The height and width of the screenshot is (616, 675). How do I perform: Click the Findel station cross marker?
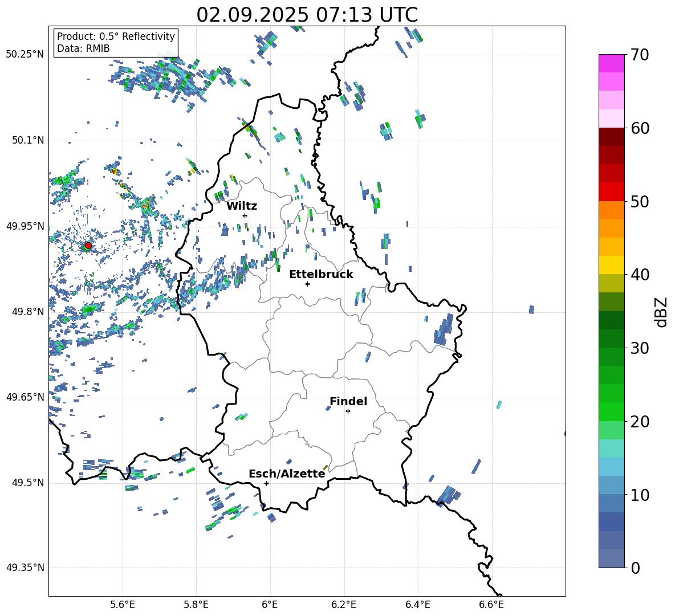(x=348, y=411)
